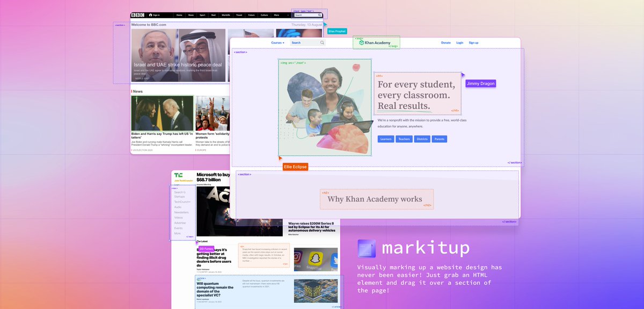Open the Travel tab in BBC navigation
This screenshot has height=309, width=644.
point(239,15)
